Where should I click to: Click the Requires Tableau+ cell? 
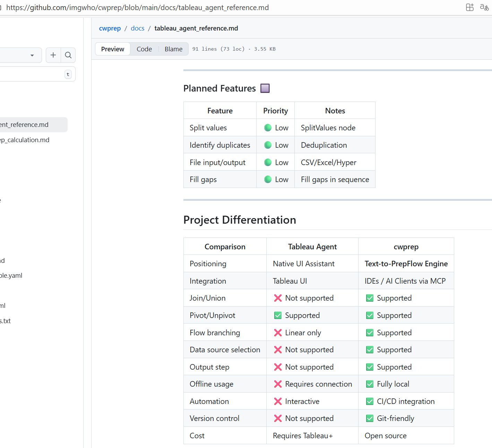(x=312, y=436)
